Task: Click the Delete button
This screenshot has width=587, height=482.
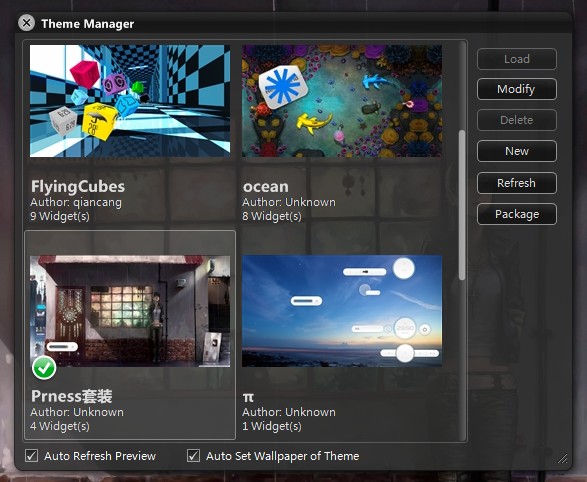Action: [517, 120]
